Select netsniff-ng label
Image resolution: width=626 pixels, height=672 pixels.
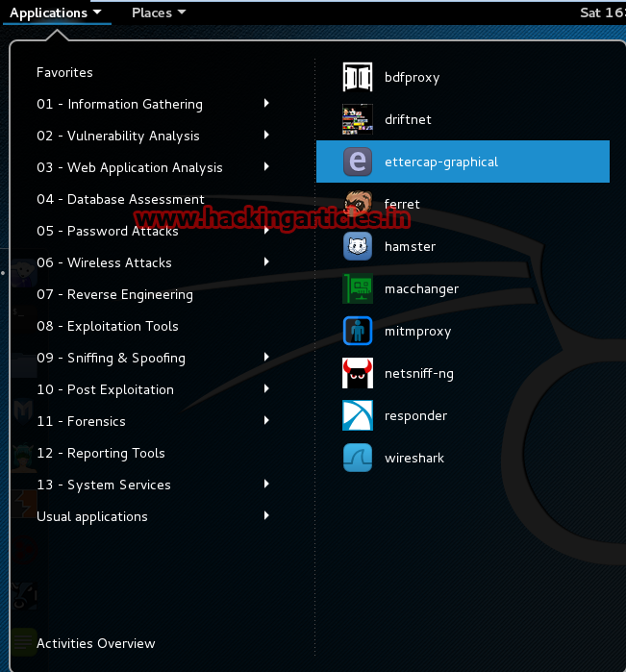(419, 373)
